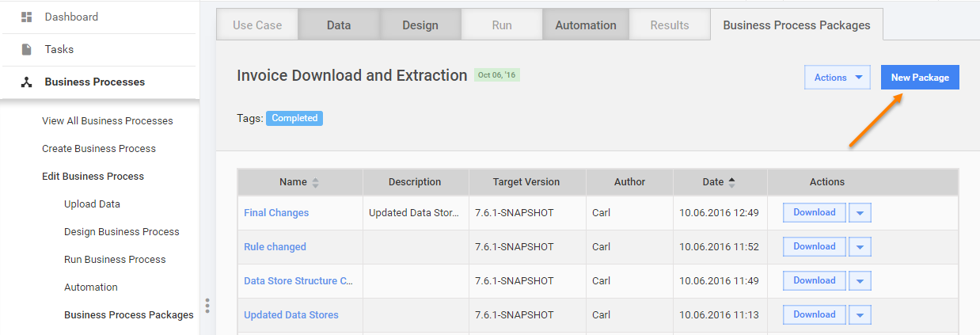980x335 pixels.
Task: Open the Final Changes package link
Action: click(276, 213)
